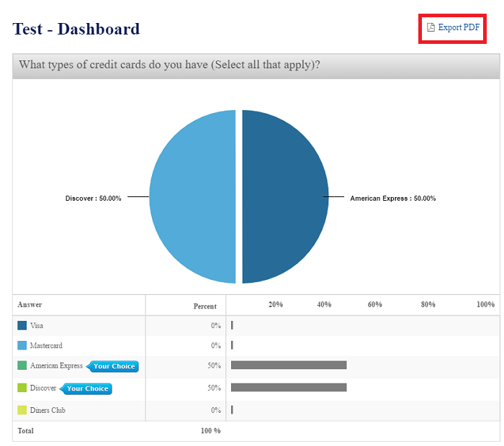This screenshot has width=504, height=446.
Task: Click the Discover 50% gray bar
Action: click(289, 388)
